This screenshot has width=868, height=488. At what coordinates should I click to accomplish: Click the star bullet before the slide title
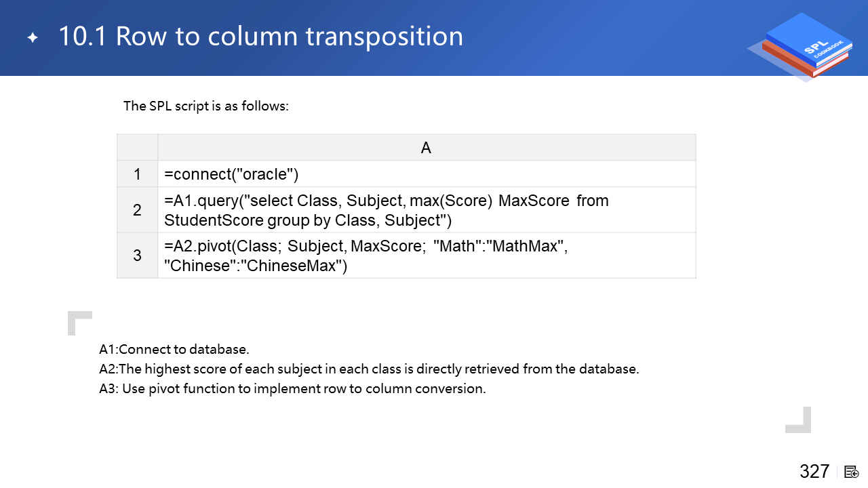(33, 37)
